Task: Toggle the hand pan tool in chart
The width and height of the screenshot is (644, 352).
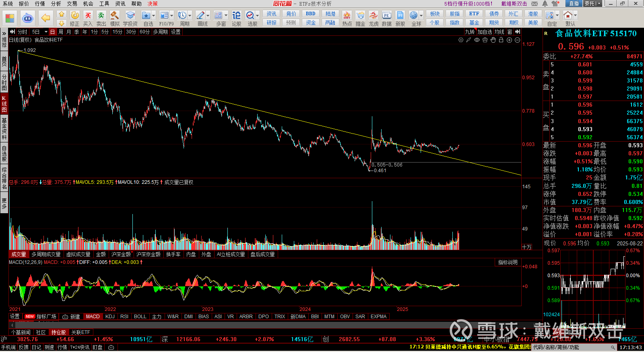Action: (493, 40)
